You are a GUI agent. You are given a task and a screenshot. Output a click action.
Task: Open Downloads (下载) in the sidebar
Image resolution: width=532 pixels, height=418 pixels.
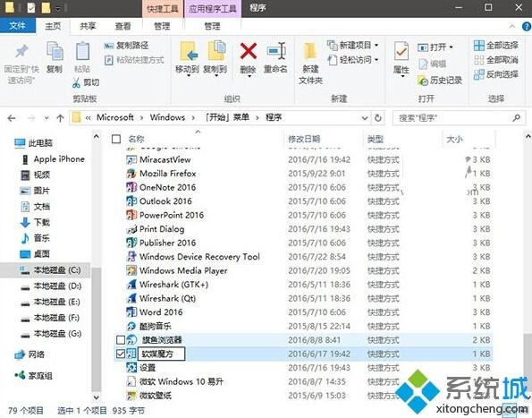[35, 222]
